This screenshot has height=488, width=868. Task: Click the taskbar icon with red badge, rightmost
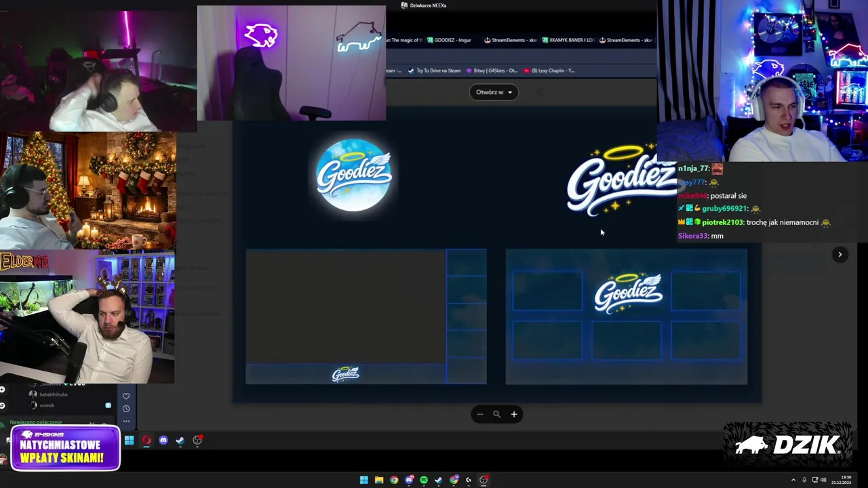point(484,480)
